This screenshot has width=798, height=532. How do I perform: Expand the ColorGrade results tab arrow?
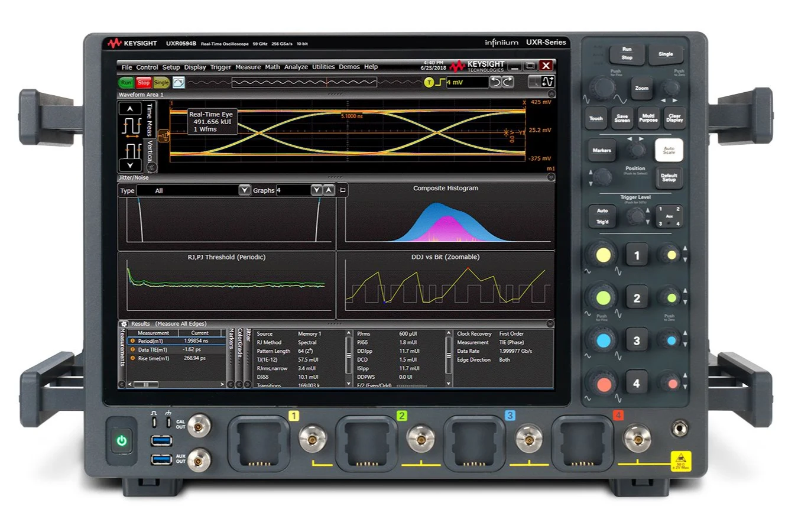click(x=239, y=384)
